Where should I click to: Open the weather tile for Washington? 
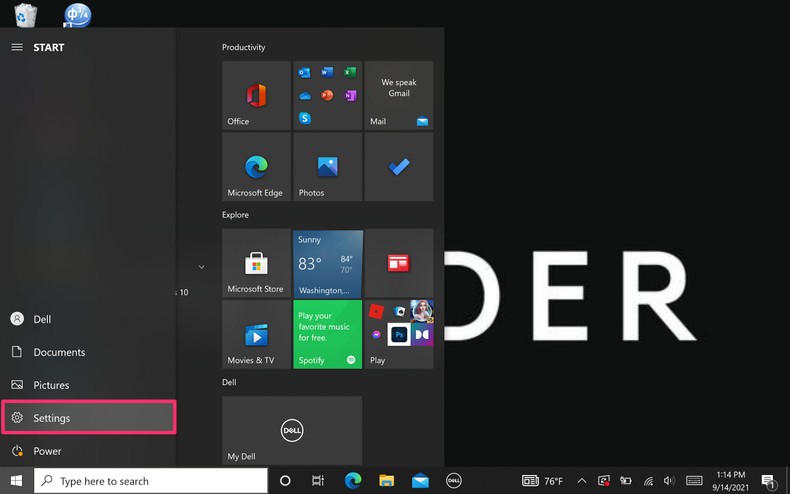click(327, 263)
